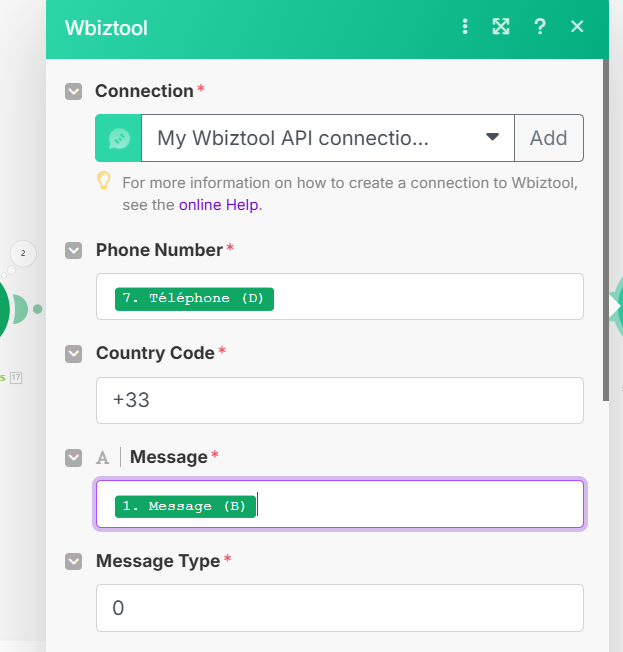Click the Message Type label
The width and height of the screenshot is (623, 652).
(x=158, y=561)
